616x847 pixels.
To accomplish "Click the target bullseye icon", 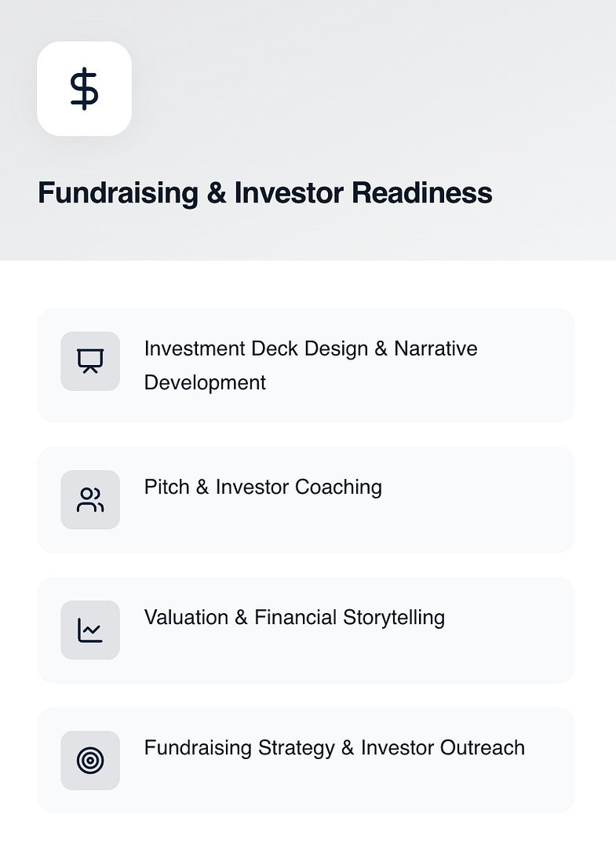I will (90, 760).
